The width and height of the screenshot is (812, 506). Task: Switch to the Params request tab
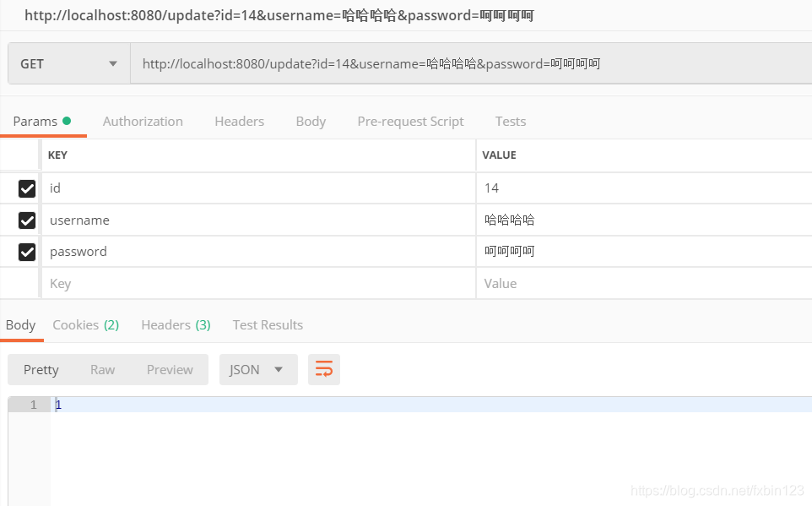pyautogui.click(x=42, y=122)
